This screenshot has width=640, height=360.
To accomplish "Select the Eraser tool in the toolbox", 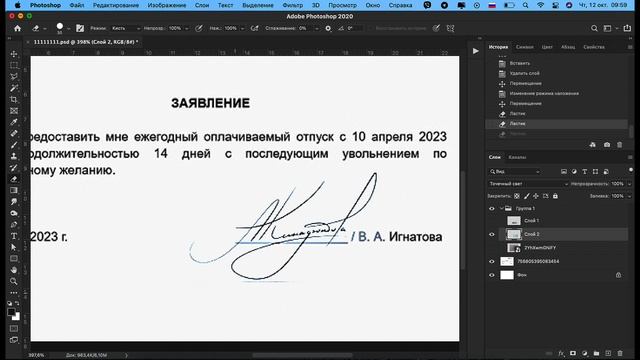I will 14,179.
